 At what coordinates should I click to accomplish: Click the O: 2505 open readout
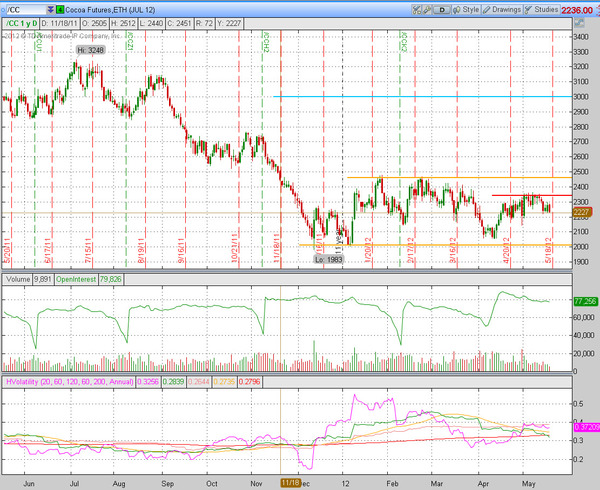94,24
